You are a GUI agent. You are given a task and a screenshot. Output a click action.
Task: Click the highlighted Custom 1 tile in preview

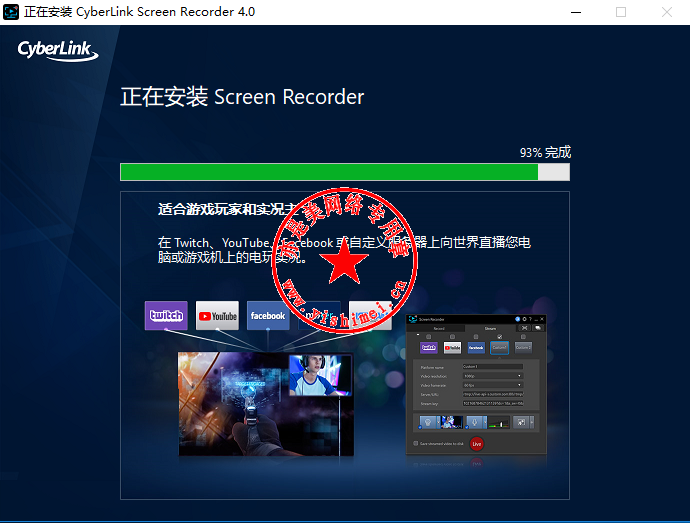click(499, 347)
